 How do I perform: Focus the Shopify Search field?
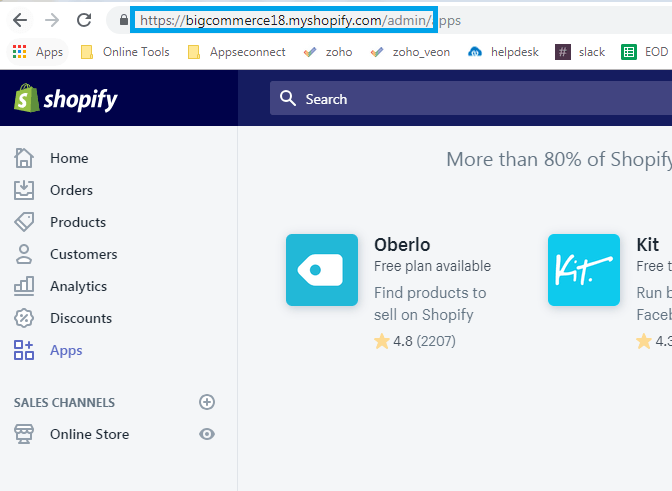(471, 98)
